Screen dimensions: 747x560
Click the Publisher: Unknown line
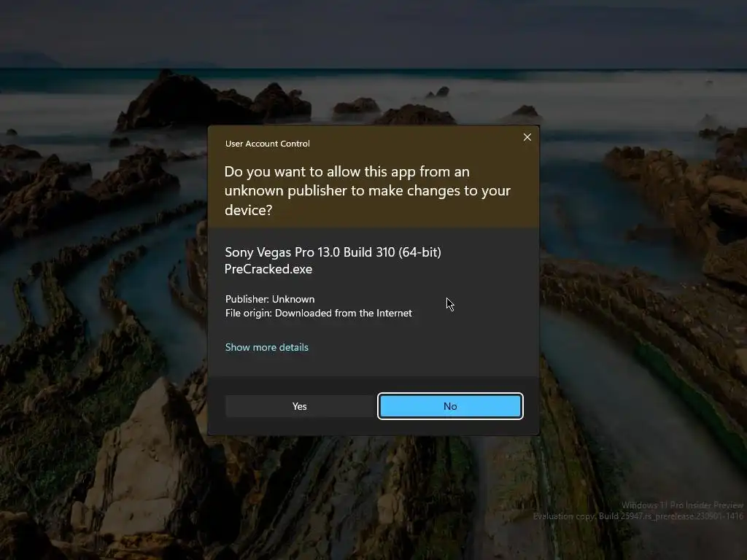270,299
